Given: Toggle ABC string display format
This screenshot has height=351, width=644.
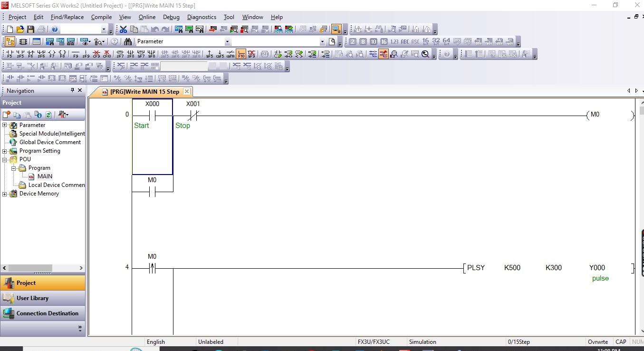Looking at the screenshot, I should [404, 42].
